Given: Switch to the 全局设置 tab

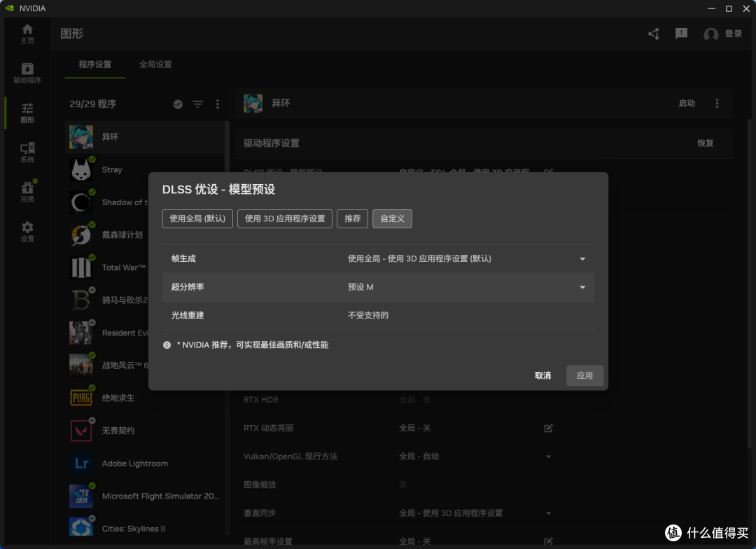Looking at the screenshot, I should click(x=155, y=64).
